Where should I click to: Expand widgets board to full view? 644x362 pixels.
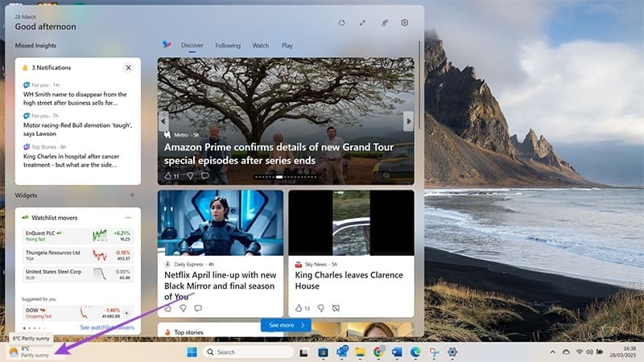point(363,23)
